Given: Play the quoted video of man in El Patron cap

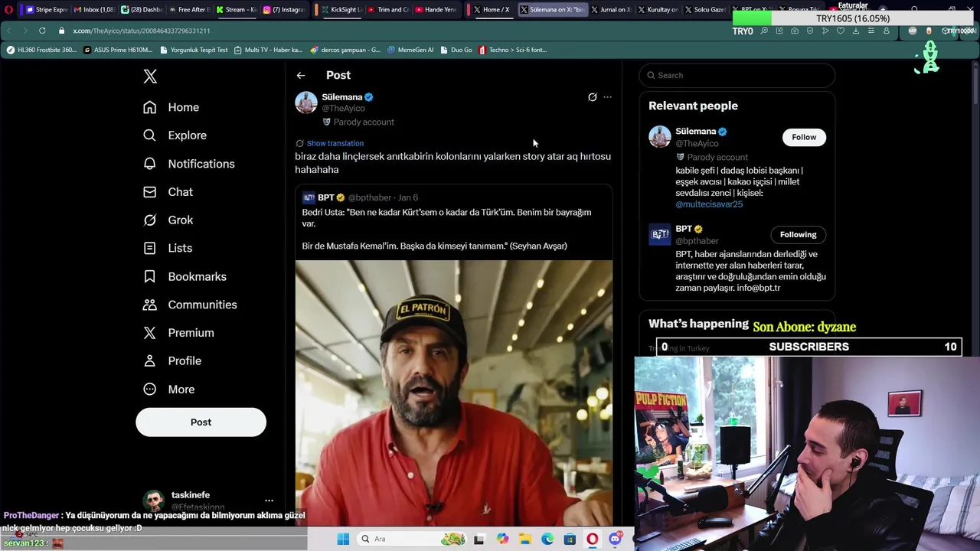Looking at the screenshot, I should tap(453, 392).
